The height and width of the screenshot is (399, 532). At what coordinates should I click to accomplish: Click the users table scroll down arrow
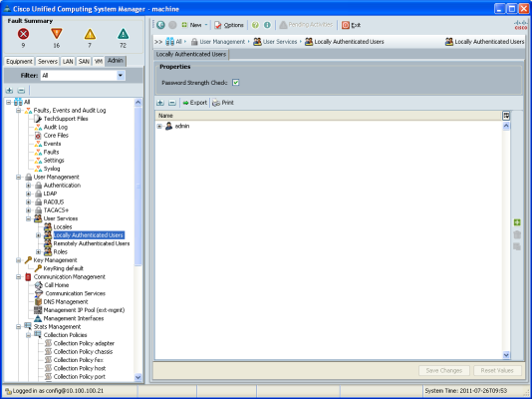506,355
